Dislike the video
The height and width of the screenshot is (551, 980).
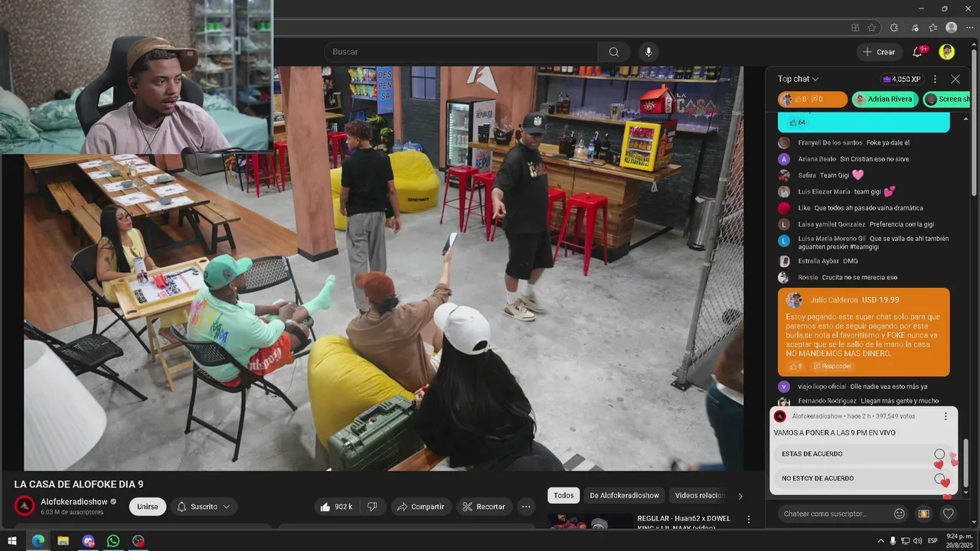point(372,507)
